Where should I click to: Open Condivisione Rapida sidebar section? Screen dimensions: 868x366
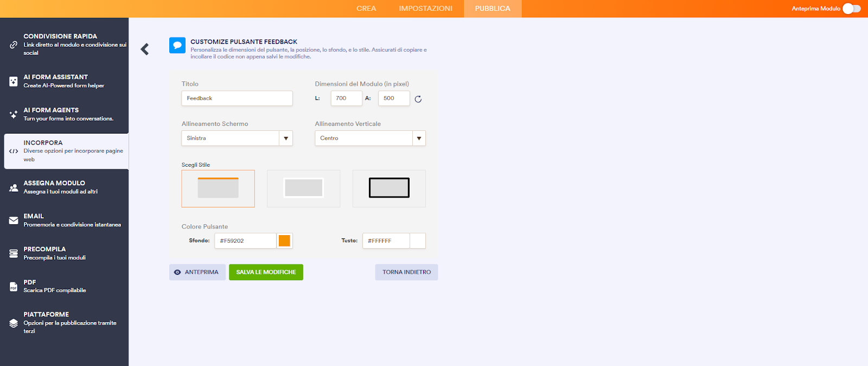[x=65, y=45]
